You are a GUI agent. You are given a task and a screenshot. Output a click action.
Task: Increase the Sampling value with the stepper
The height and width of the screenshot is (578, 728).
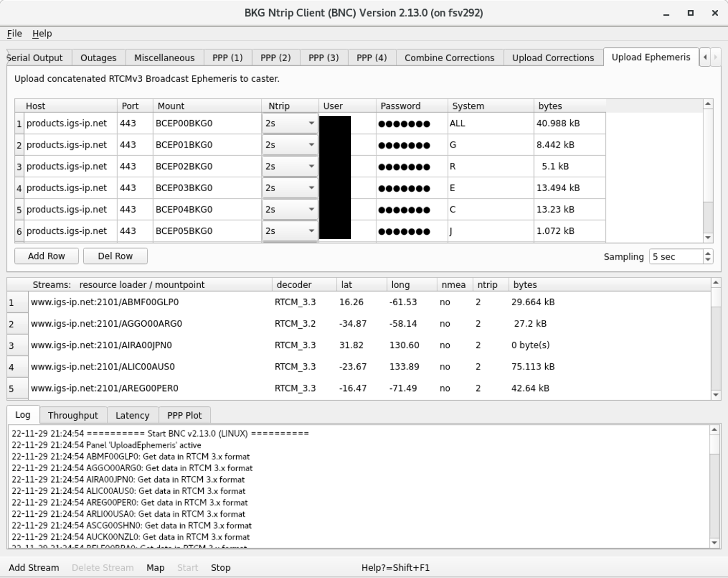pos(708,253)
